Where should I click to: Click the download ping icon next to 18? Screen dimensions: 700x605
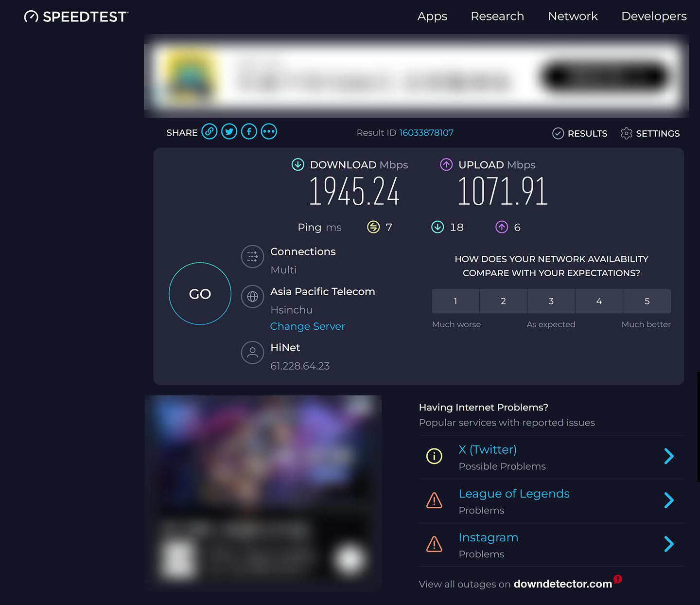(x=437, y=227)
